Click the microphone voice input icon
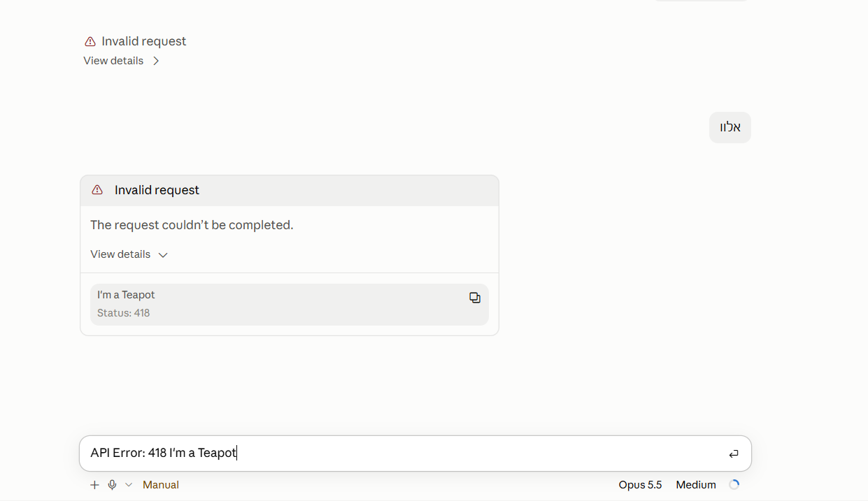 [x=112, y=485]
